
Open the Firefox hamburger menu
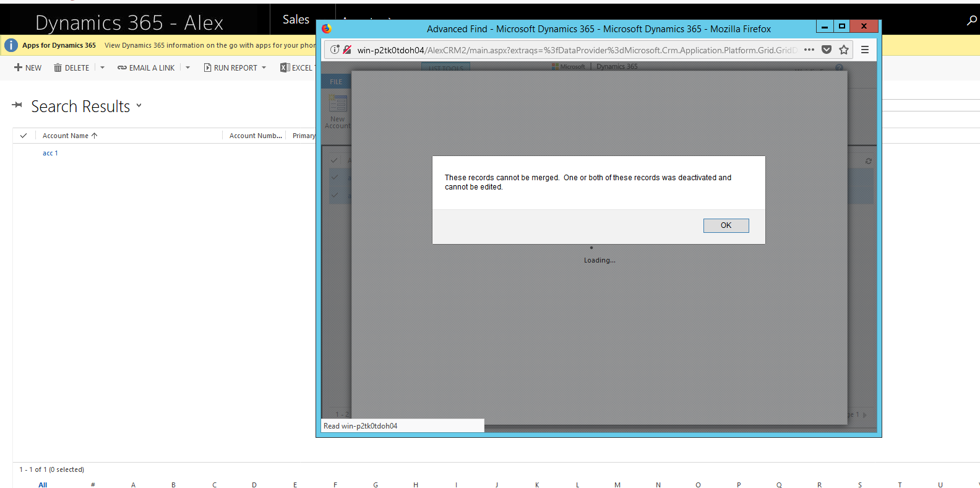click(865, 50)
